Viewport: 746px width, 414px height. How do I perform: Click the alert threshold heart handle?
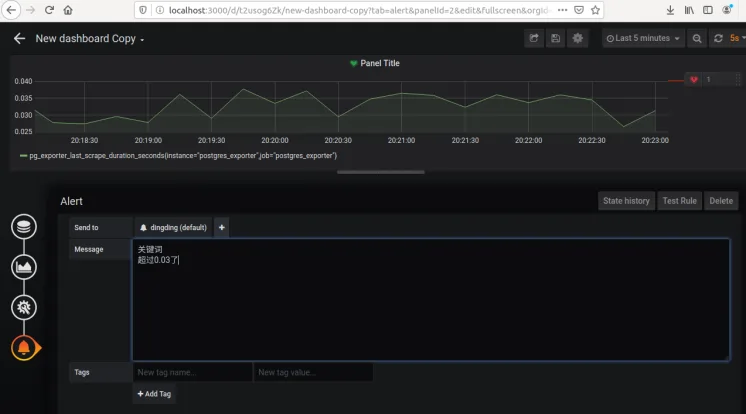coord(694,79)
